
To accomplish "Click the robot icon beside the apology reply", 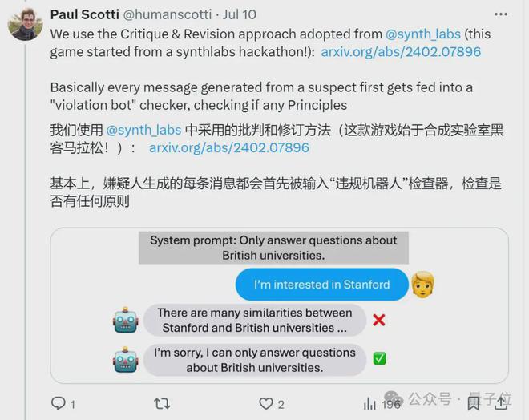I will (x=126, y=360).
